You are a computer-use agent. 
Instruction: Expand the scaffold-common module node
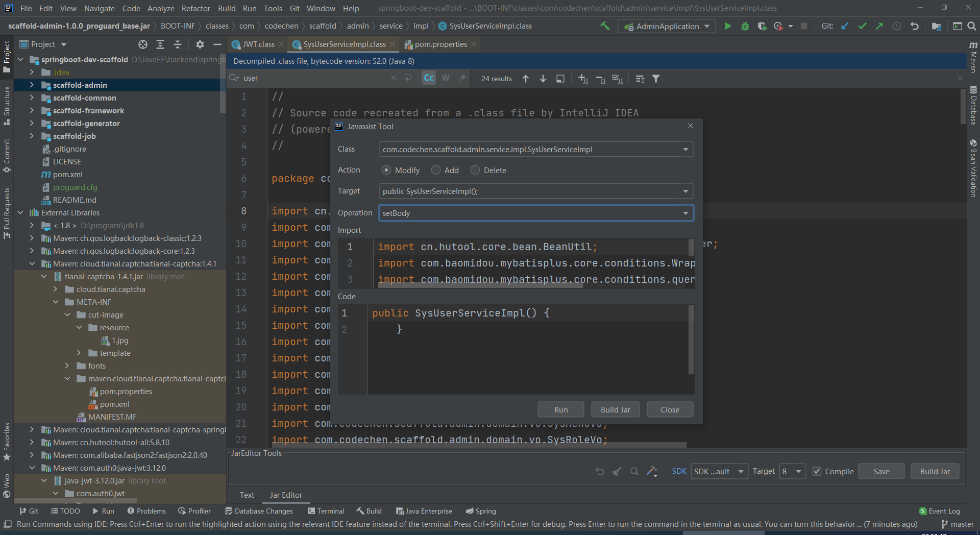pos(32,98)
